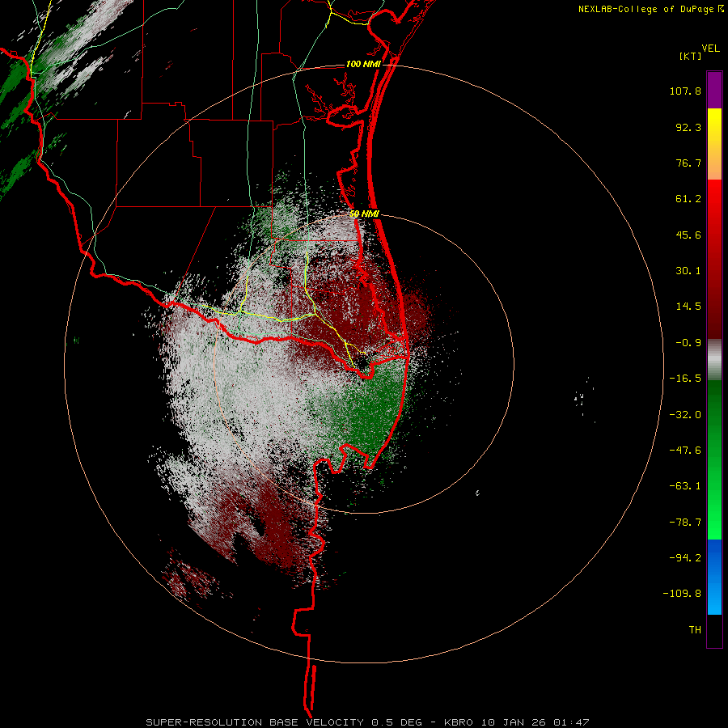The image size is (728, 728).
Task: Pick the blue segment of velocity scale
Action: click(714, 577)
